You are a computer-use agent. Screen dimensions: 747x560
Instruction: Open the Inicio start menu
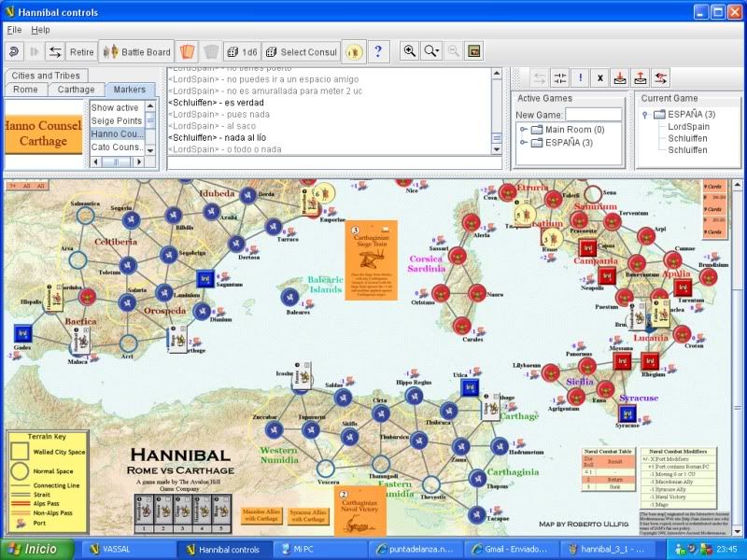tap(37, 550)
